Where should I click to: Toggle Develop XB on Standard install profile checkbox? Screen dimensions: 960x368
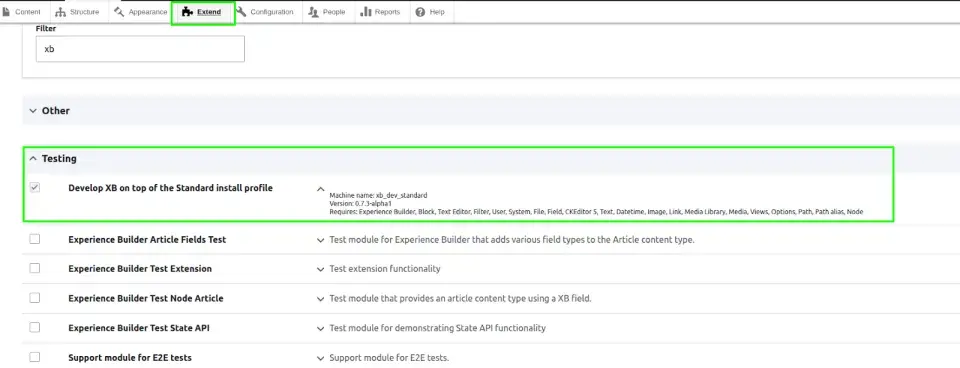[35, 188]
